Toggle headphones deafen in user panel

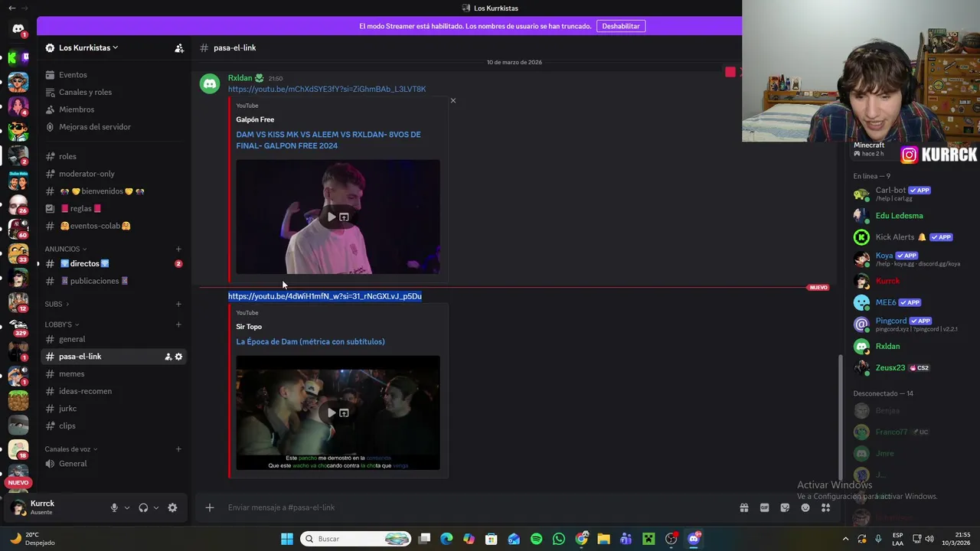[x=143, y=507]
